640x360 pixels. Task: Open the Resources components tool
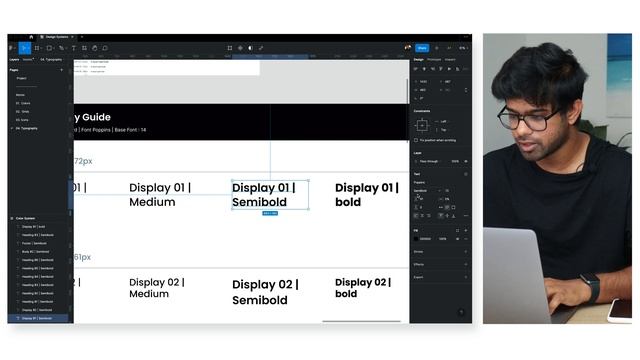[84, 48]
